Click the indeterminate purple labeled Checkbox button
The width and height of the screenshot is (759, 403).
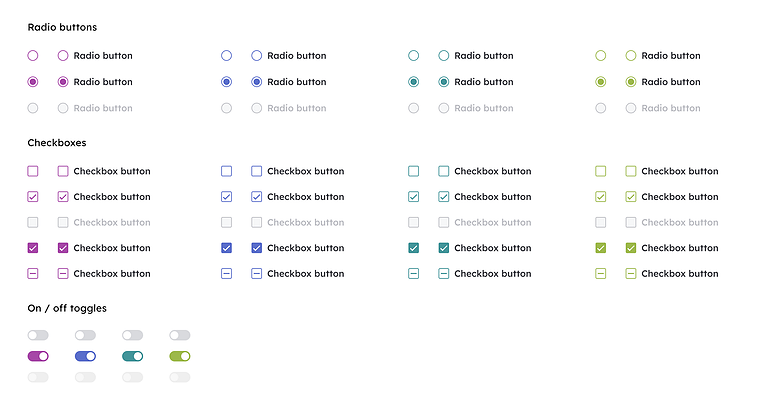point(63,273)
